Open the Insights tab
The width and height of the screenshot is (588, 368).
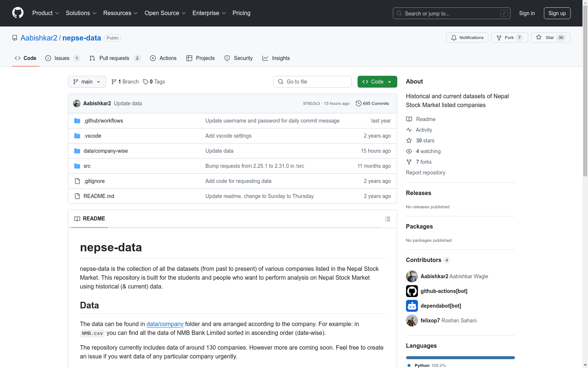(276, 58)
